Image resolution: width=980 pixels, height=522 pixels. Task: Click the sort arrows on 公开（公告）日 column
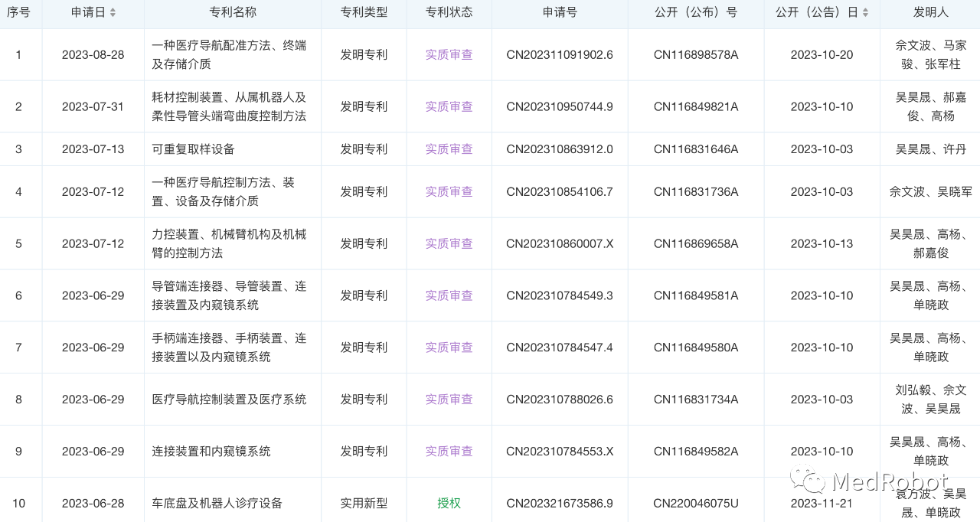click(865, 12)
